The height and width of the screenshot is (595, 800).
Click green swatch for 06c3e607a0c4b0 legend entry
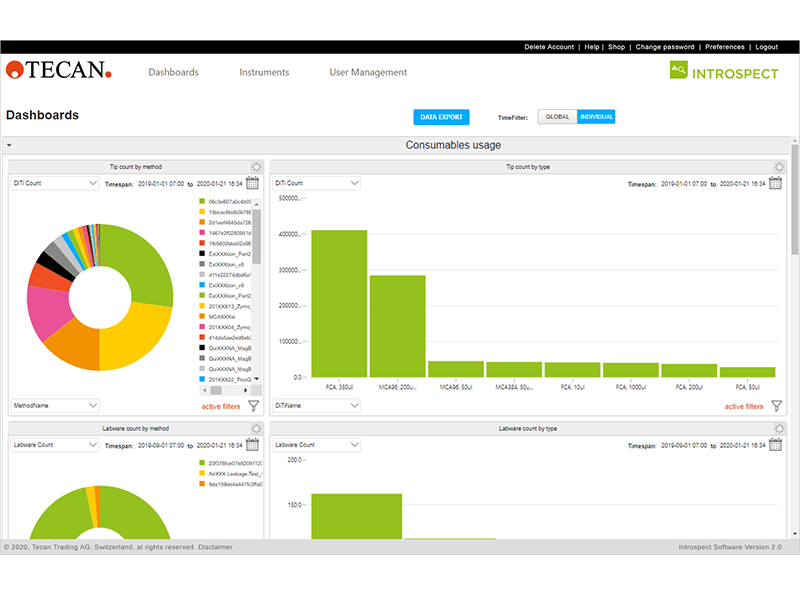(202, 201)
